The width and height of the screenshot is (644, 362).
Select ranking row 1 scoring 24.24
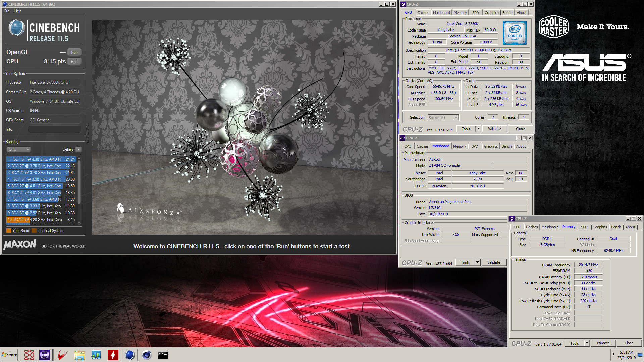(x=41, y=159)
